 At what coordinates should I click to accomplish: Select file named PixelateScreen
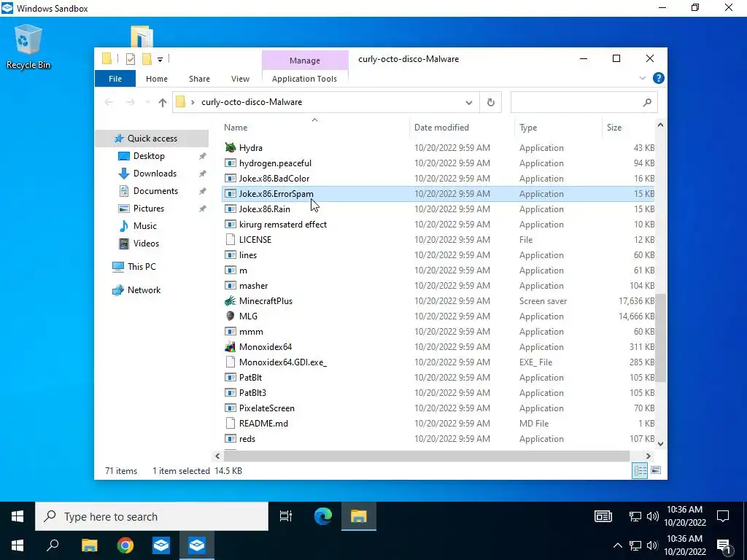tap(267, 408)
